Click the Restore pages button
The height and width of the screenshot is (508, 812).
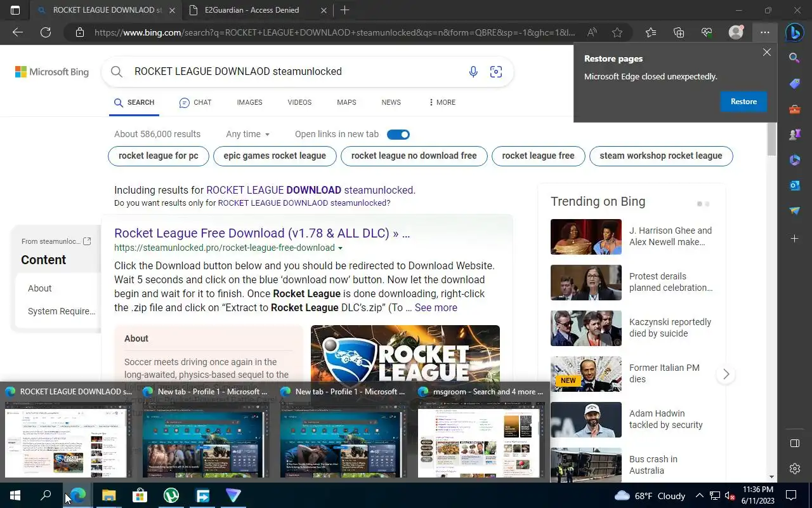[743, 102]
